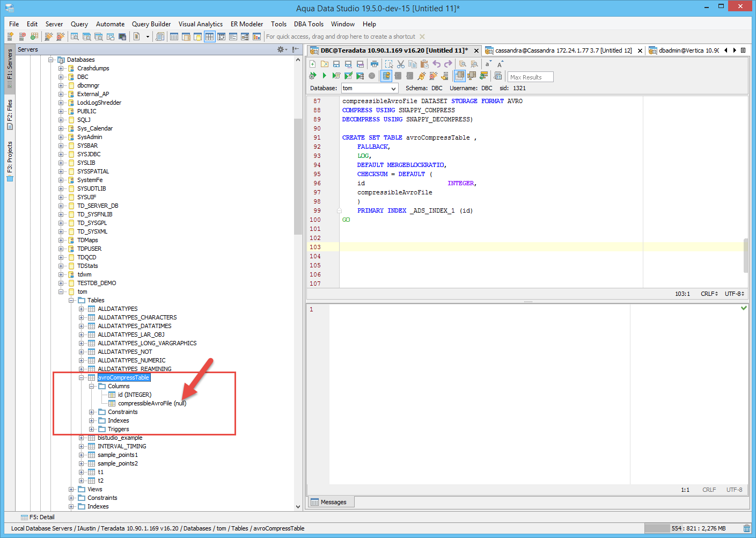Open the ER Modeler menu

point(247,24)
